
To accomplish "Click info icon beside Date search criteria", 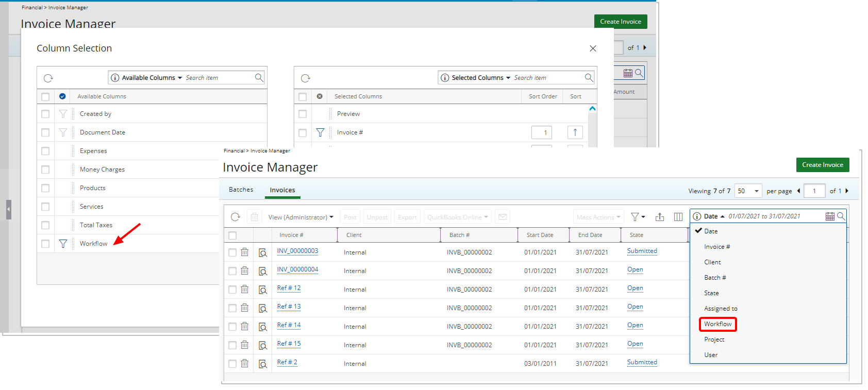I will pos(697,216).
